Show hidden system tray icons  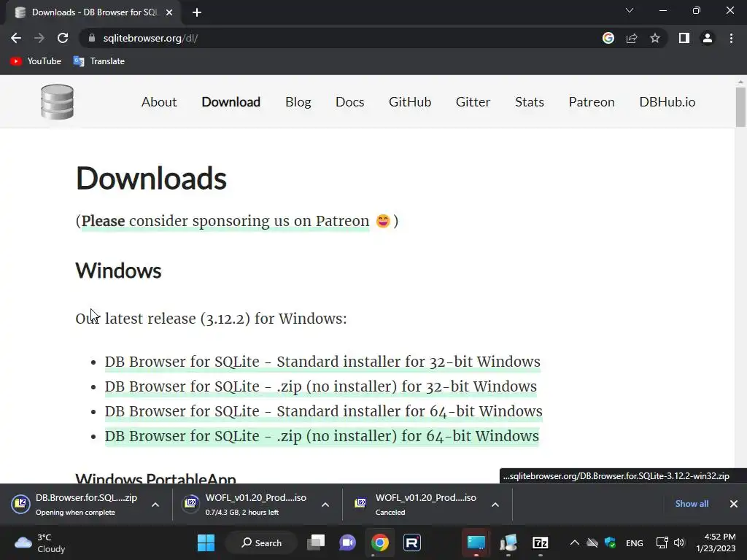click(575, 542)
